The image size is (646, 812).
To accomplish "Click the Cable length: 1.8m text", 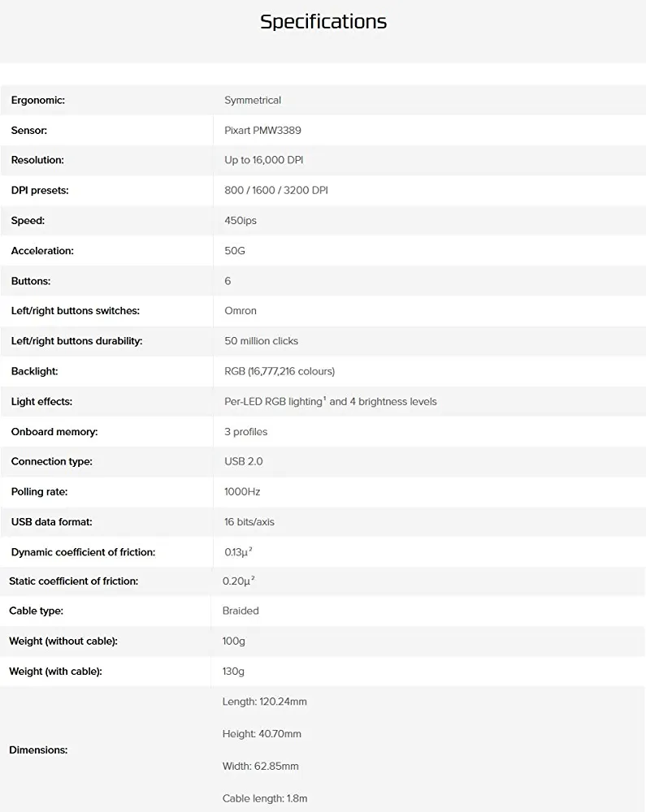I will (264, 798).
